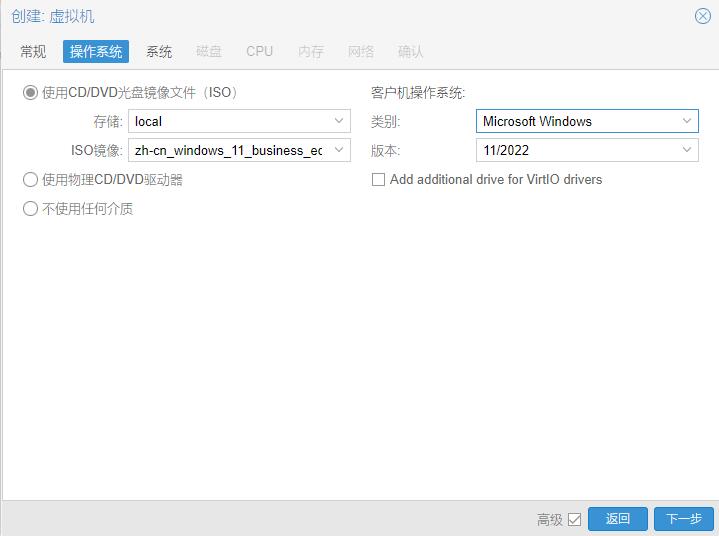Select 使用物理CD/DVD驱动器 radio option
The width and height of the screenshot is (719, 536).
coord(30,180)
